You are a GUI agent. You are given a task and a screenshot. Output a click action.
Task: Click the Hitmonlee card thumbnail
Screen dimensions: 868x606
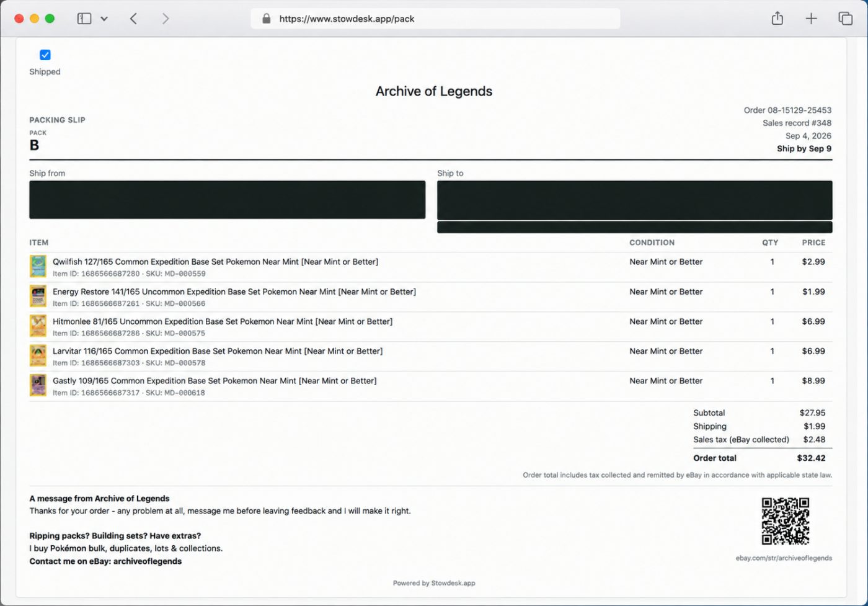[x=38, y=326]
